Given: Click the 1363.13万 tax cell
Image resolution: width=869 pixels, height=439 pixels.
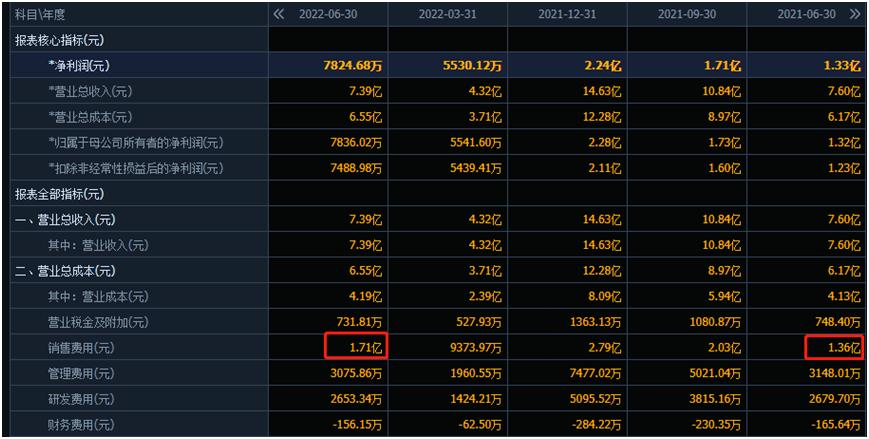Looking at the screenshot, I should [594, 323].
